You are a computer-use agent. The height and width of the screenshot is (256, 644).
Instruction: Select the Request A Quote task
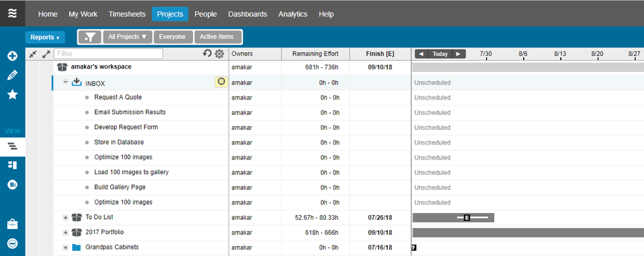tap(118, 97)
